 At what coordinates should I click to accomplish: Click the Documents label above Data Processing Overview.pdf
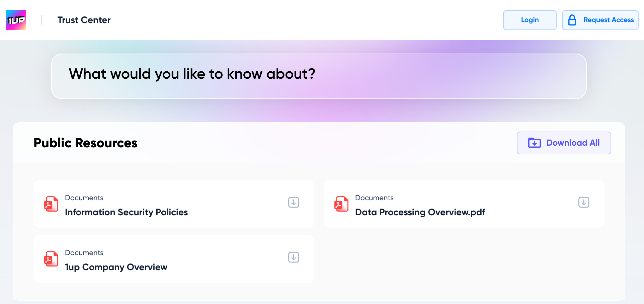point(374,198)
